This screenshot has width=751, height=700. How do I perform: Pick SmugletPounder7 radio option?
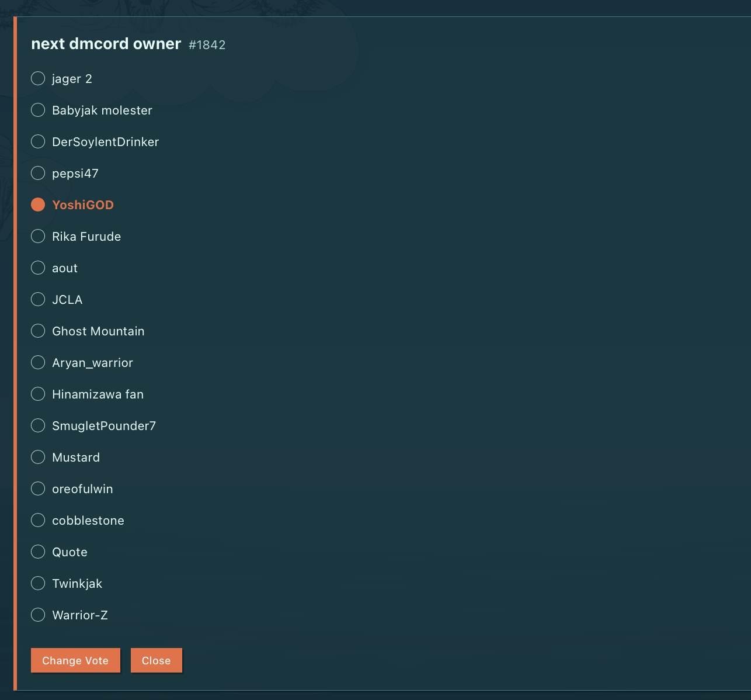38,425
